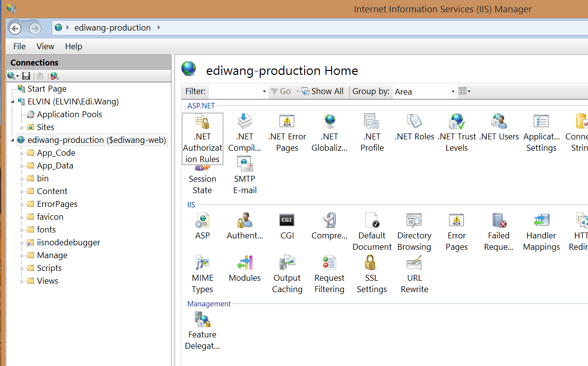Open the Help menu

pos(73,46)
